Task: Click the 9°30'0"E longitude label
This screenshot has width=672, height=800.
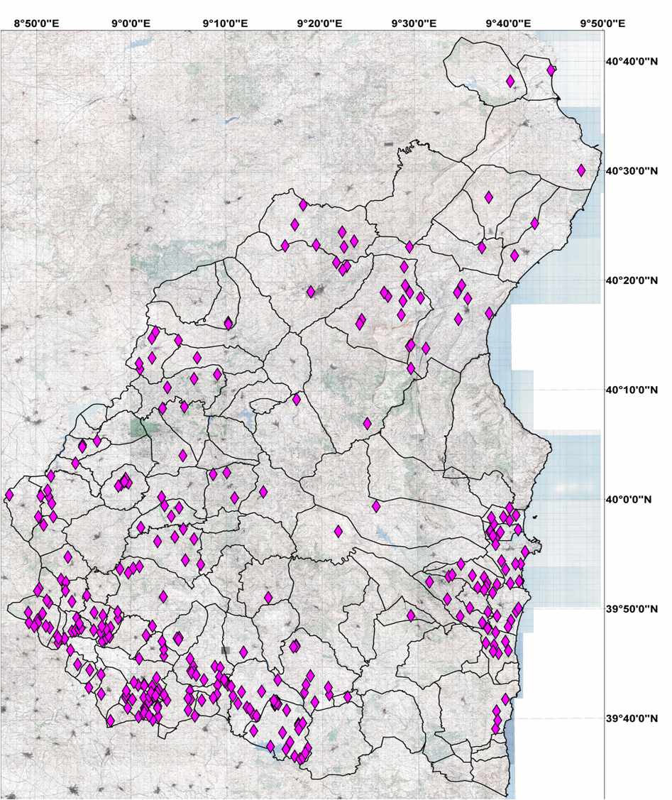Action: tap(414, 23)
